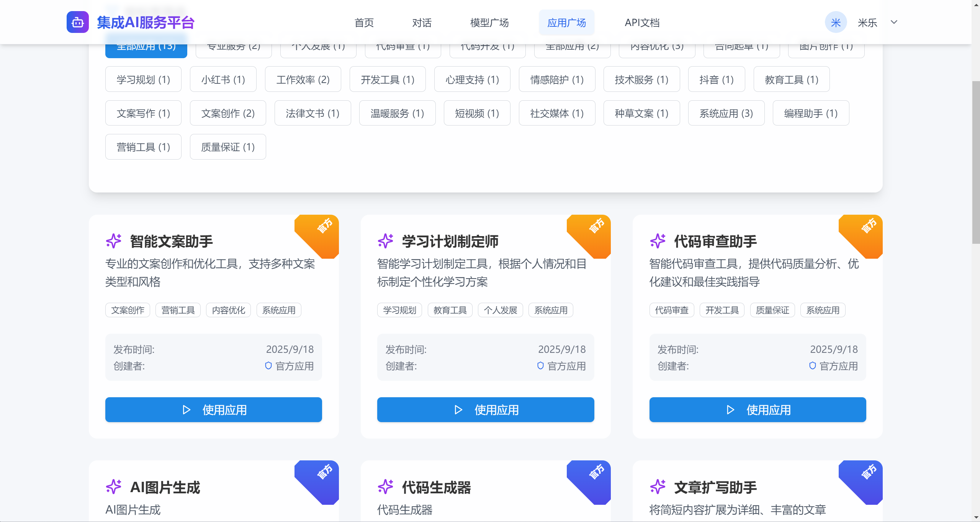
Task: Launch 使用应用 for 学习计划制定师
Action: 486,409
